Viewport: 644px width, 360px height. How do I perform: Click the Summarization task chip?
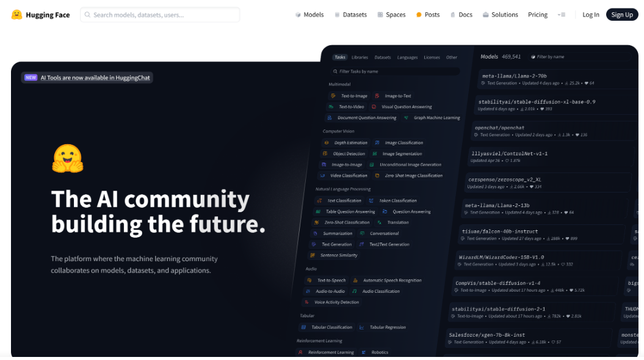333,233
